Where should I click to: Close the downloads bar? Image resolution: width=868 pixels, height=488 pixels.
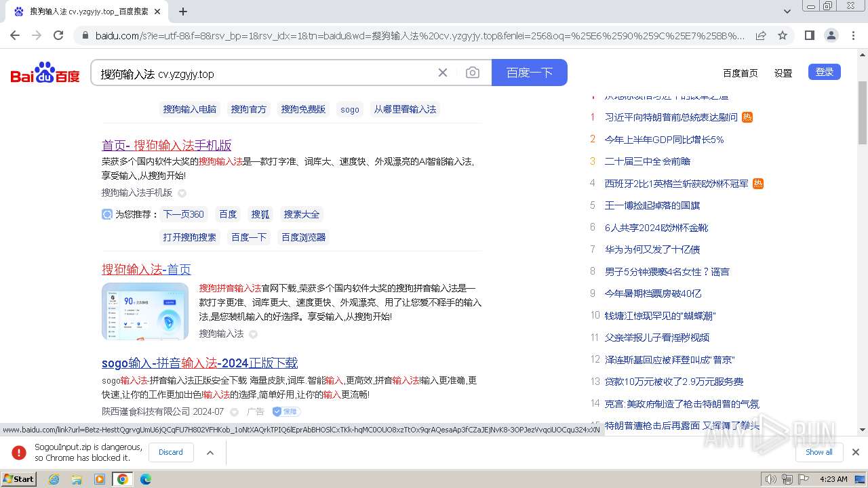[x=856, y=452]
